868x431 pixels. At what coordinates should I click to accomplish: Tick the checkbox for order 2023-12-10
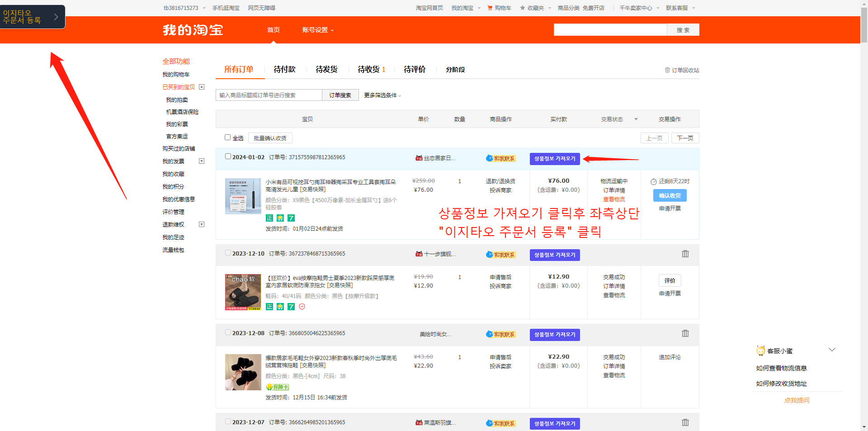228,253
